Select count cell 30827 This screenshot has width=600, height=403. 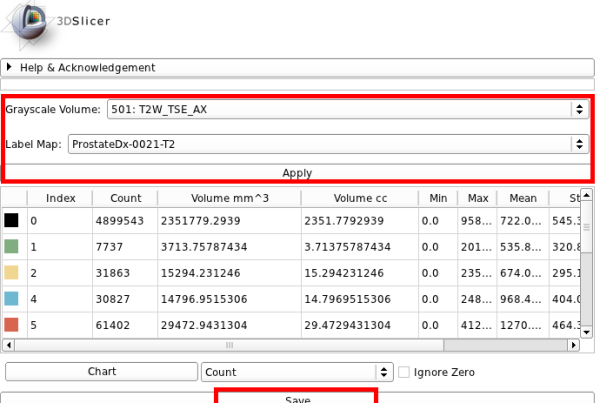(x=125, y=299)
